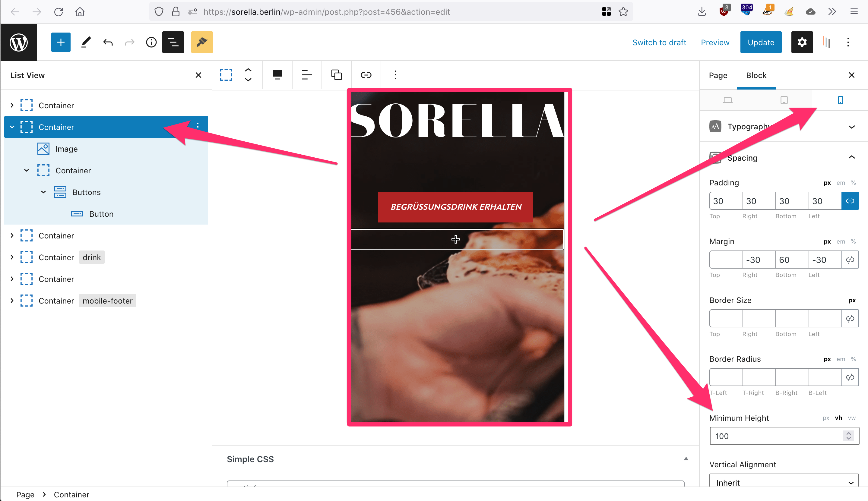Toggle the List View toolbar button
The height and width of the screenshot is (501, 868).
173,42
